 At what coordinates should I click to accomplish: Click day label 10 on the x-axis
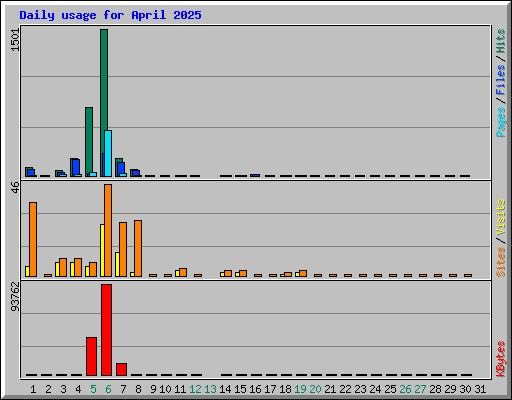click(165, 389)
